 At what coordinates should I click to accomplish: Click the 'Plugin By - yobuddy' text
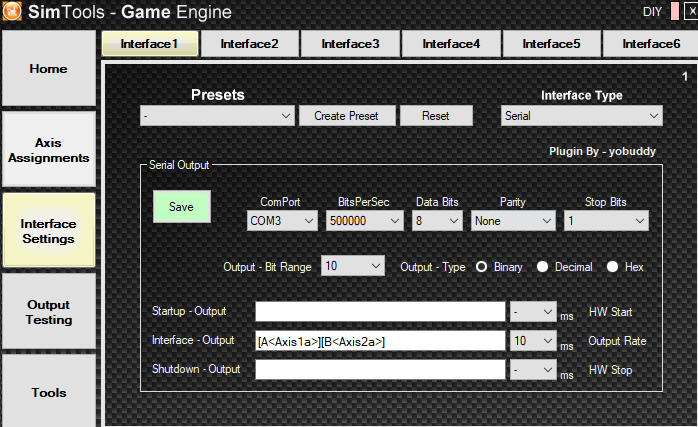coord(602,151)
